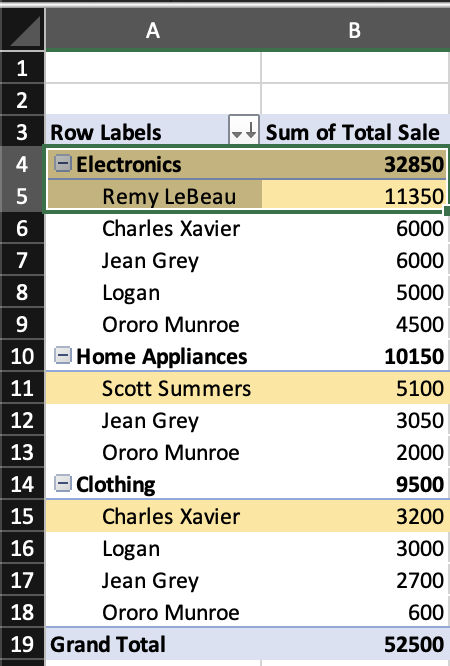The image size is (450, 666).
Task: Select column A header
Action: click(x=153, y=30)
